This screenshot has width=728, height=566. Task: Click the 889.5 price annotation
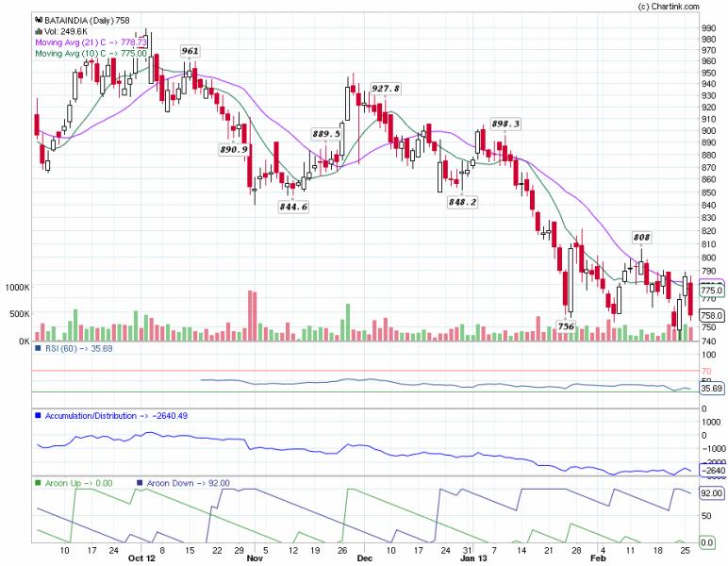pos(326,134)
